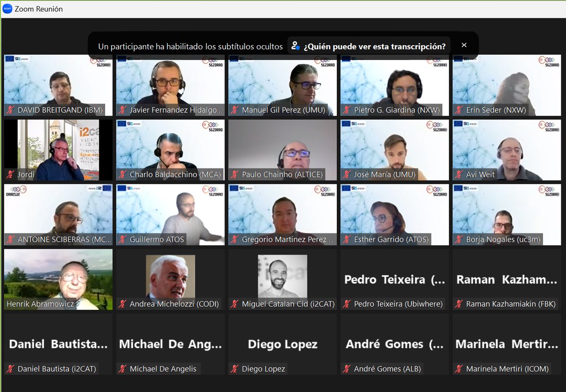
Task: Select Manuel Gil Perez video tile
Action: coord(283,85)
